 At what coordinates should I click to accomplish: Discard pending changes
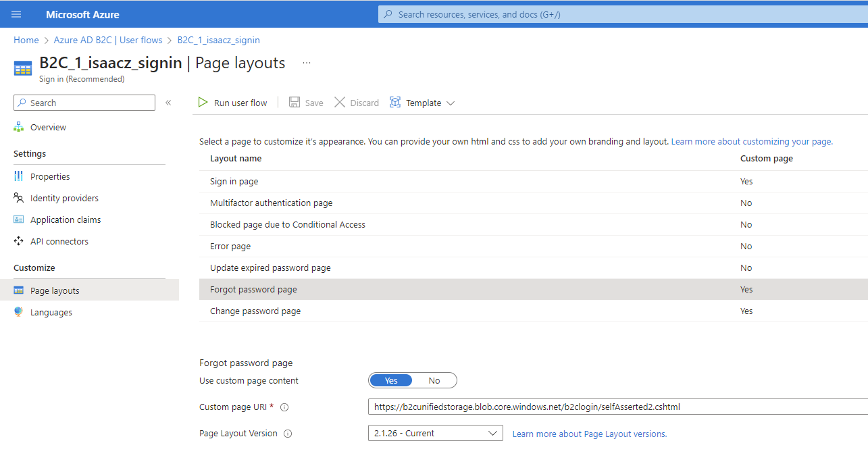[x=356, y=102]
